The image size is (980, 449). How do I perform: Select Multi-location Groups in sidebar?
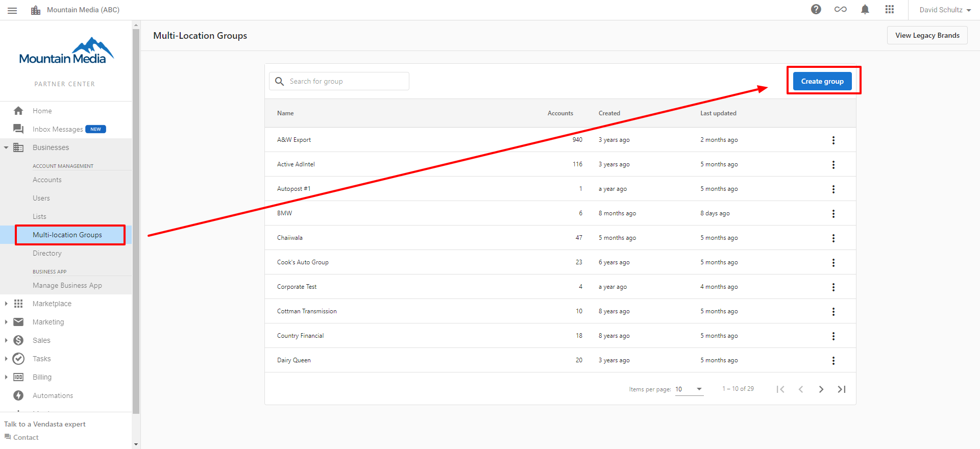pos(67,235)
